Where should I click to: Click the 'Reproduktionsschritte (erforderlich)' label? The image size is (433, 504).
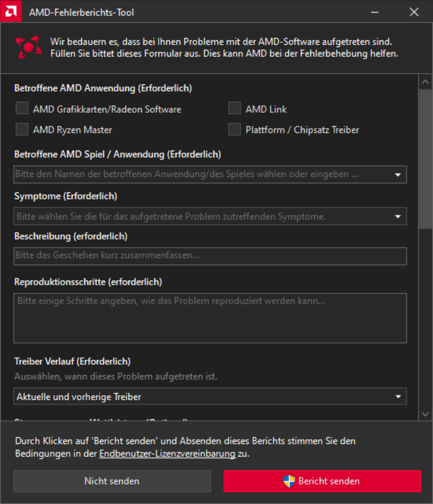click(88, 282)
